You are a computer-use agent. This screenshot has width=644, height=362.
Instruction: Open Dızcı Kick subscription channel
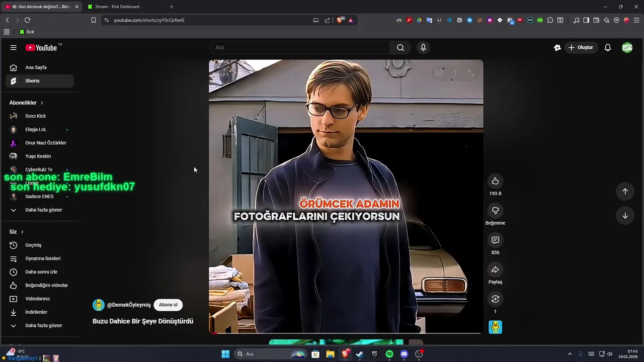[40, 116]
